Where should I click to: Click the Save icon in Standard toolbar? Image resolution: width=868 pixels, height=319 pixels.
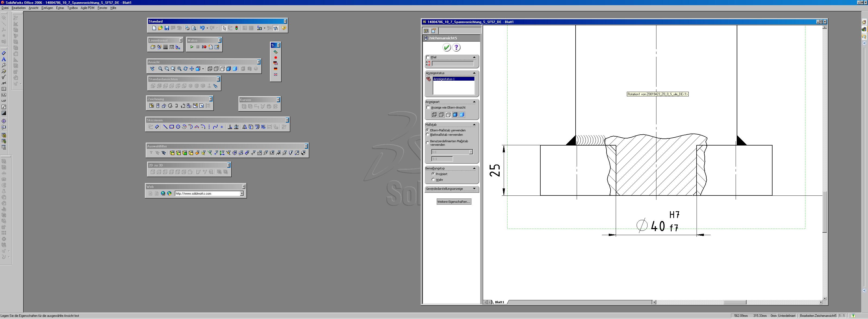click(x=167, y=28)
